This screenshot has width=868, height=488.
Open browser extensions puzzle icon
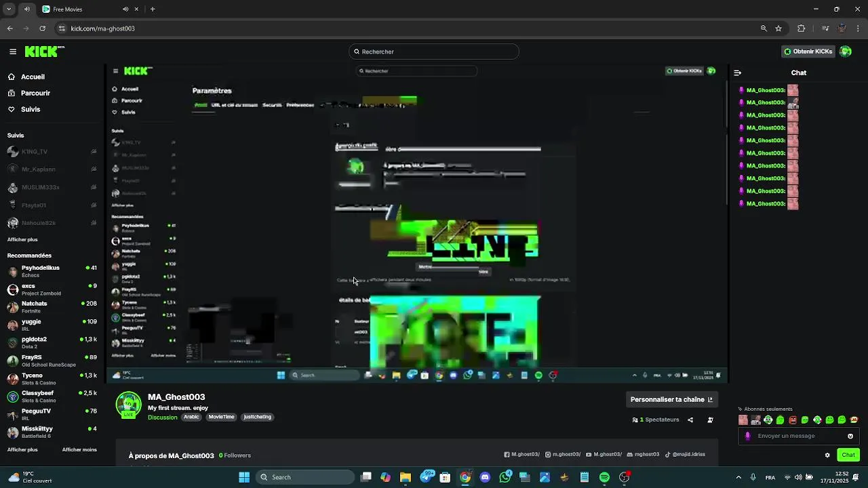(801, 28)
